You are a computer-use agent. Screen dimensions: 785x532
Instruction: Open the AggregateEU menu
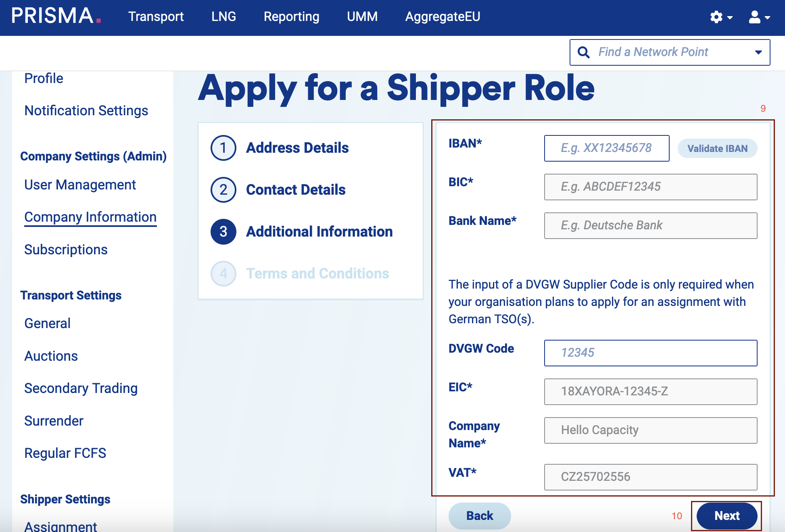click(443, 17)
